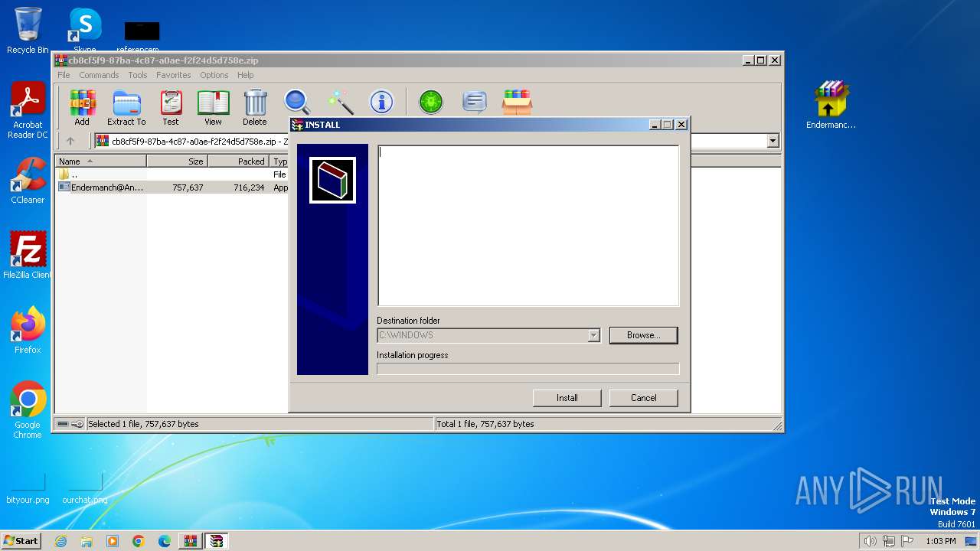Expand the WinRAR address bar dropdown

(x=773, y=141)
